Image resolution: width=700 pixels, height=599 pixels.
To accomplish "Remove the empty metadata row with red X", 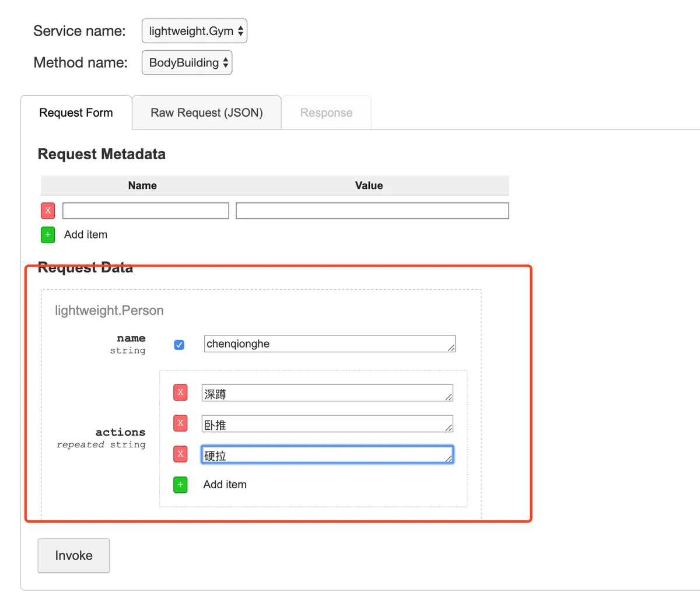I will point(48,211).
